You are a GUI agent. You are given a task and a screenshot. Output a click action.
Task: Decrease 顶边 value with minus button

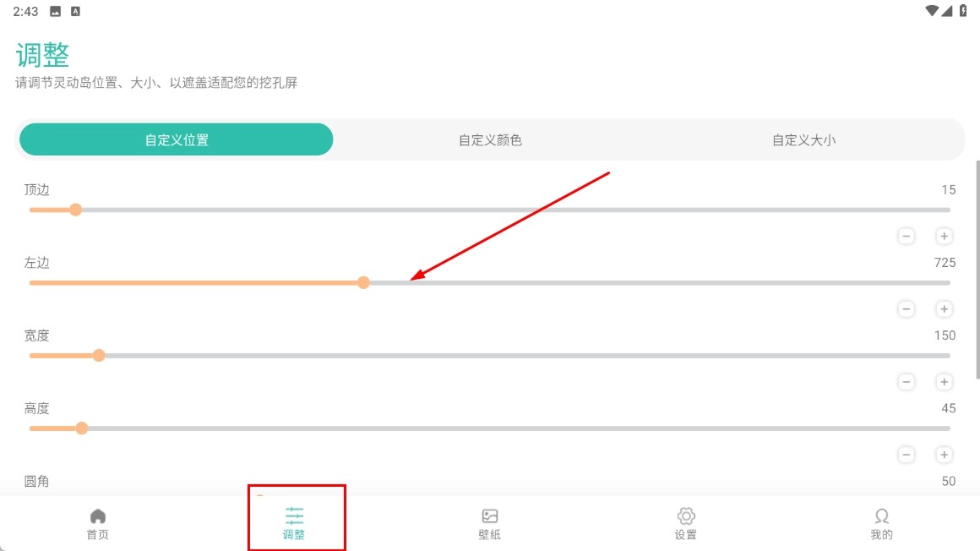tap(906, 237)
